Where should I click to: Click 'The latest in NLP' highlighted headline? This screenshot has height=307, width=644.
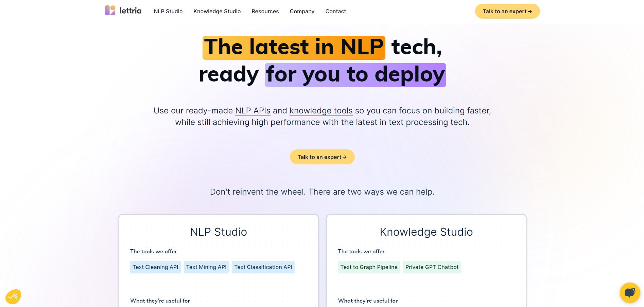pos(294,48)
